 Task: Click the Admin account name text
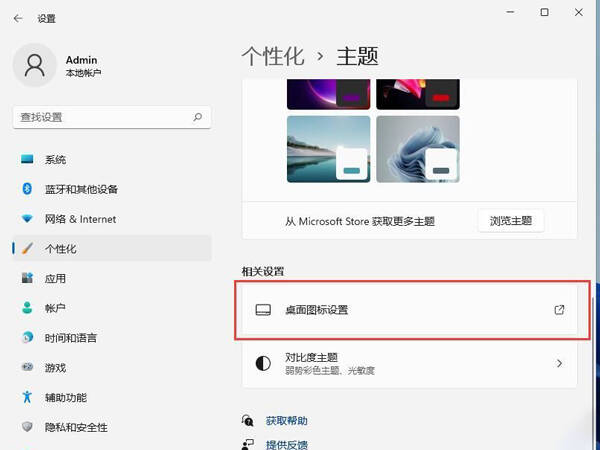coord(82,60)
